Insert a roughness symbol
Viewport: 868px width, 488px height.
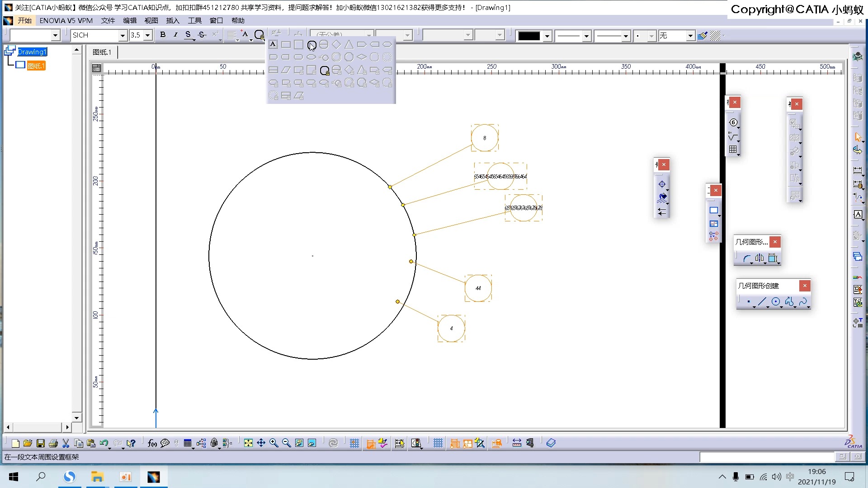pos(733,136)
